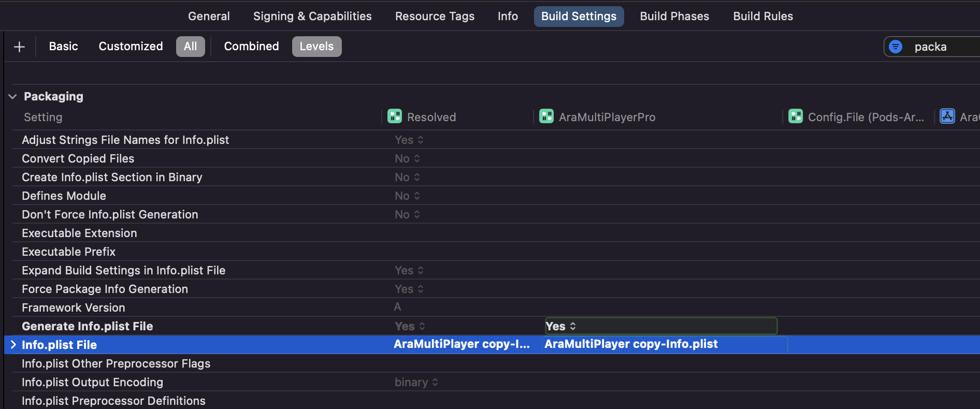
Task: Select the Adjust Strings File Names setting
Action: (125, 140)
